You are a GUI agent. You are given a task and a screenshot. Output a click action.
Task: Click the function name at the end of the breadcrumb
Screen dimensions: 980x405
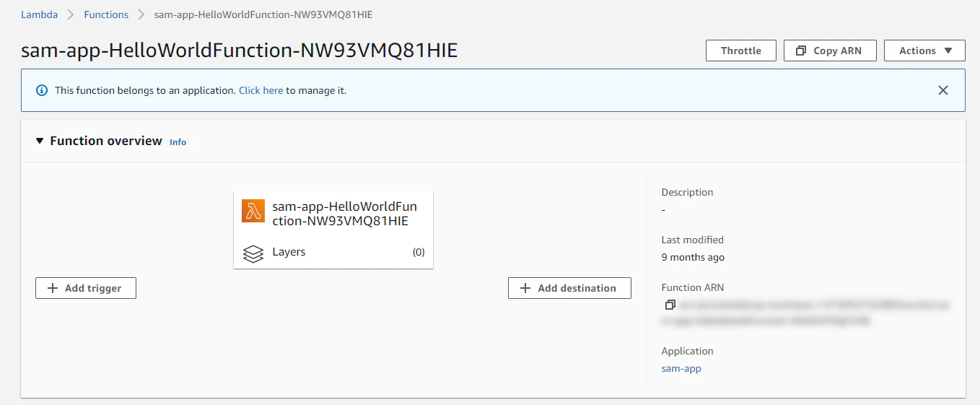pos(263,14)
